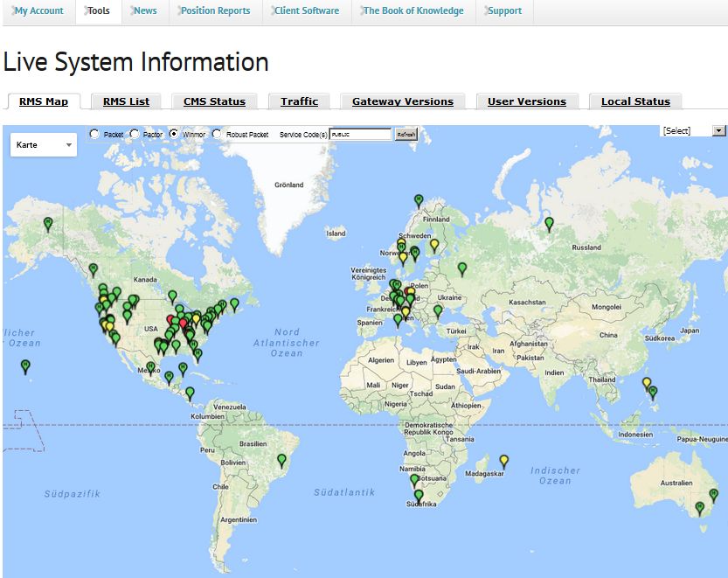Open The Book of Knowledge link
This screenshot has height=578, width=728.
click(x=413, y=11)
